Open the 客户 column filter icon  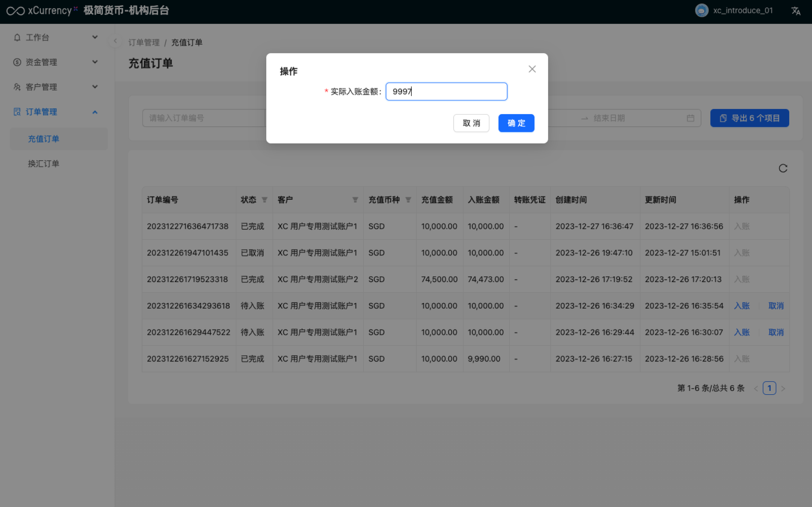tap(355, 200)
